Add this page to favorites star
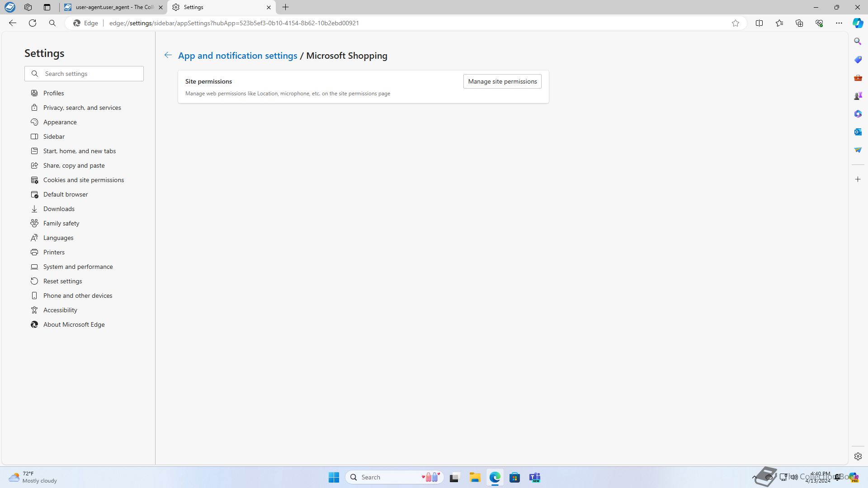This screenshot has height=488, width=868. pyautogui.click(x=736, y=23)
